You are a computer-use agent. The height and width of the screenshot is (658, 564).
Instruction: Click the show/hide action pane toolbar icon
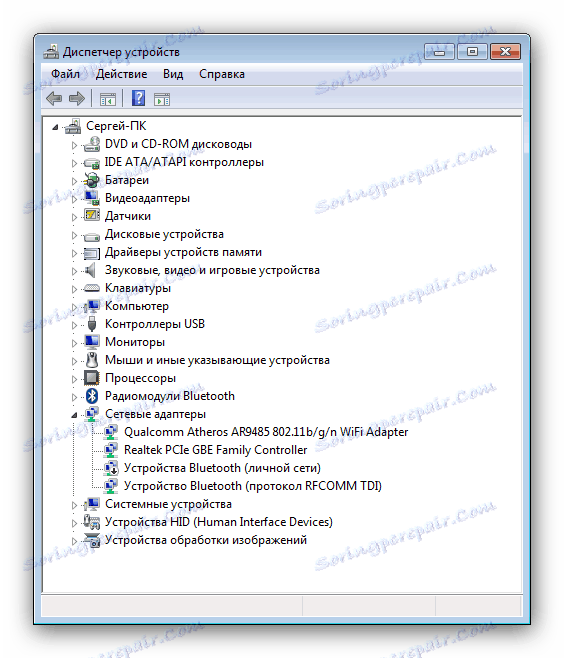(x=162, y=99)
